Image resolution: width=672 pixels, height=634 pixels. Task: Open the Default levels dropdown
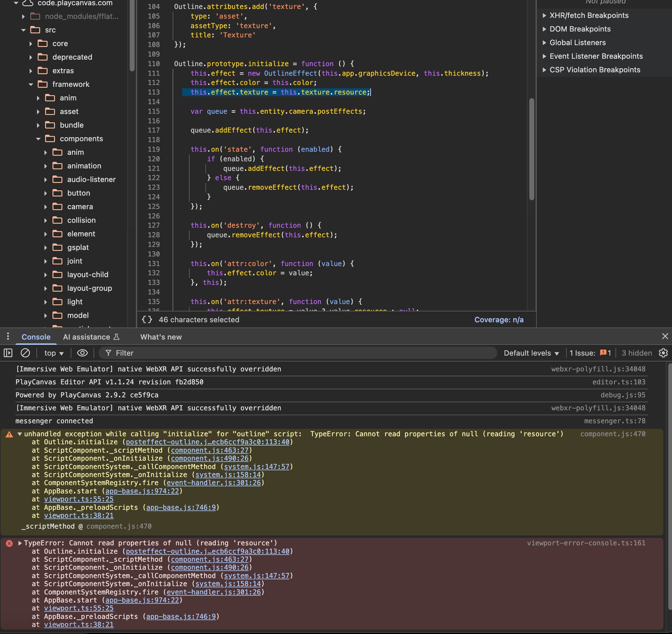pyautogui.click(x=531, y=353)
